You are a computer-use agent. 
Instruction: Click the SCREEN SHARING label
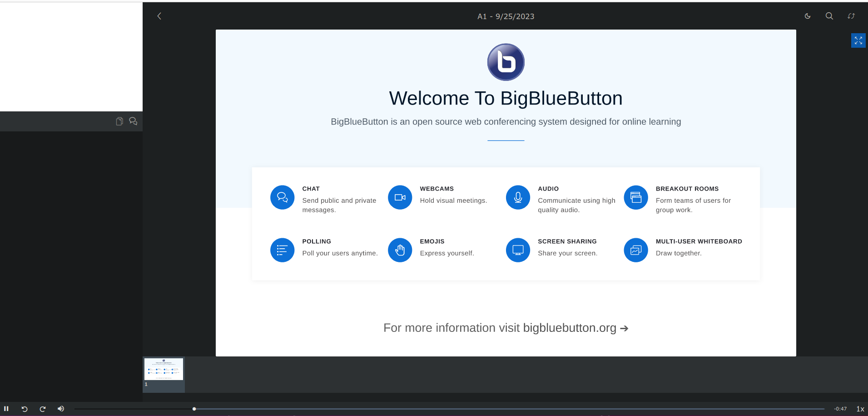(x=567, y=241)
